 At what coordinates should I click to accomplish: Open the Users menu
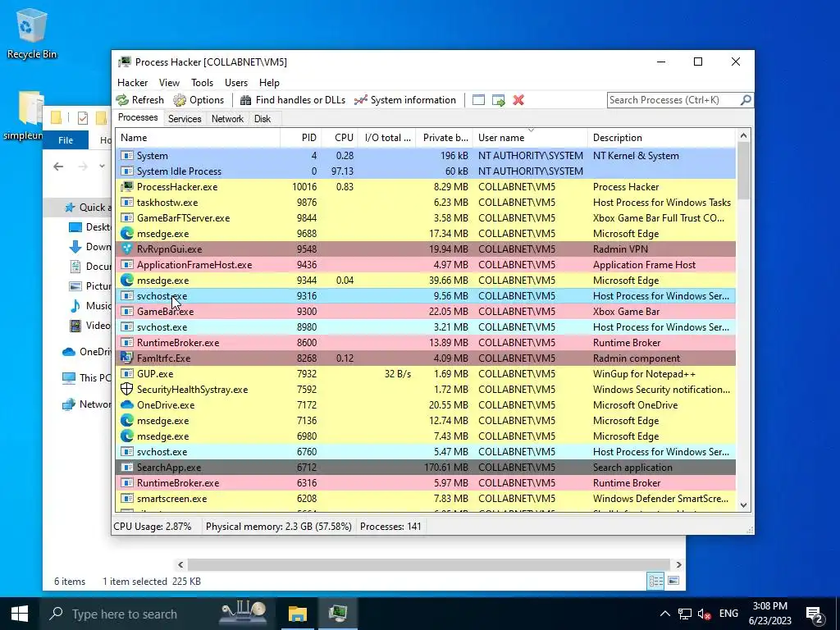click(x=235, y=83)
